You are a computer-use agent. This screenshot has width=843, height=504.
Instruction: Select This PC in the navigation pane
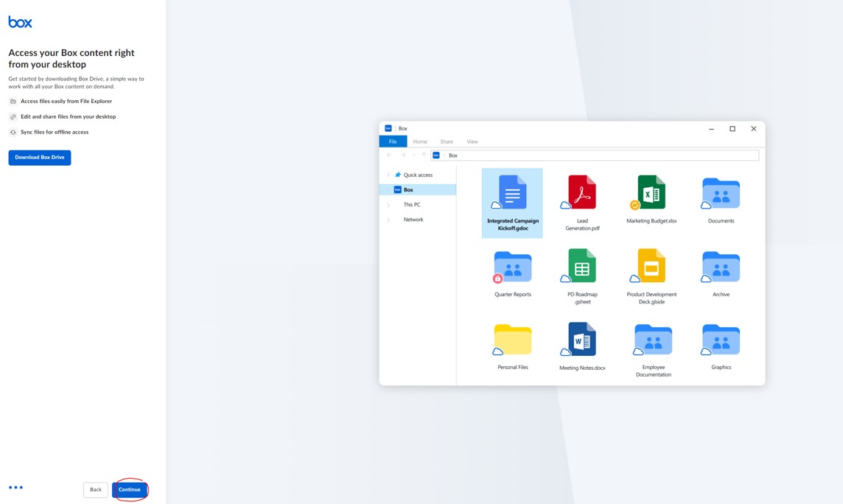pos(412,205)
